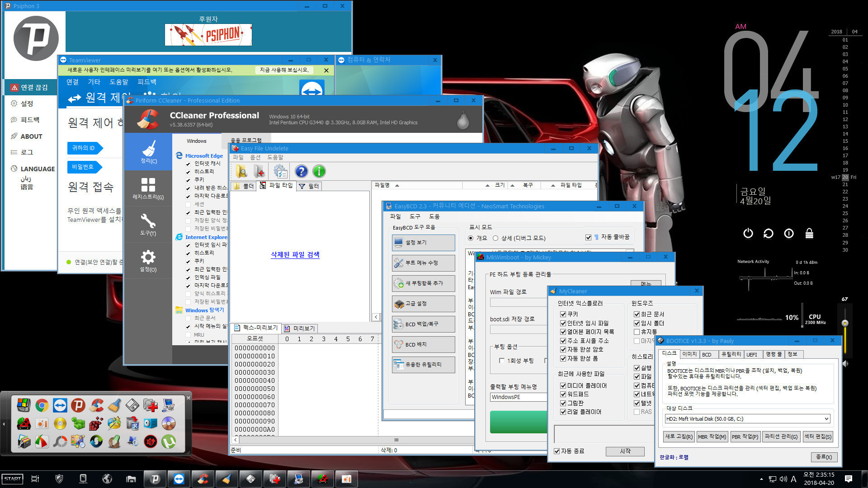Open 피드백 menu in TeamViewer

[x=147, y=82]
